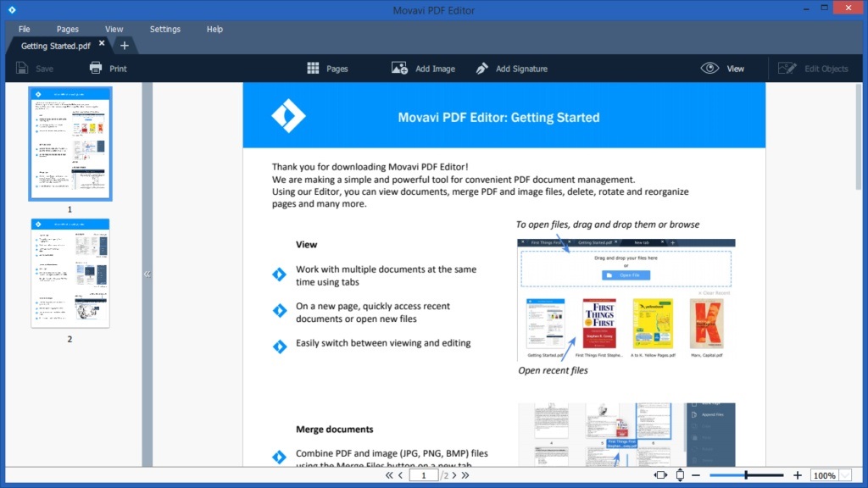Open the 100% zoom dropdown
Viewport: 868px width, 488px height.
[x=845, y=475]
